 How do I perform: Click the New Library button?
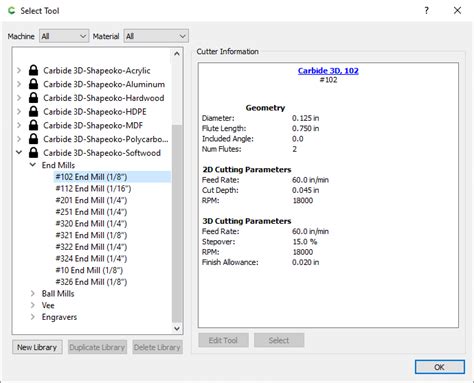(37, 347)
